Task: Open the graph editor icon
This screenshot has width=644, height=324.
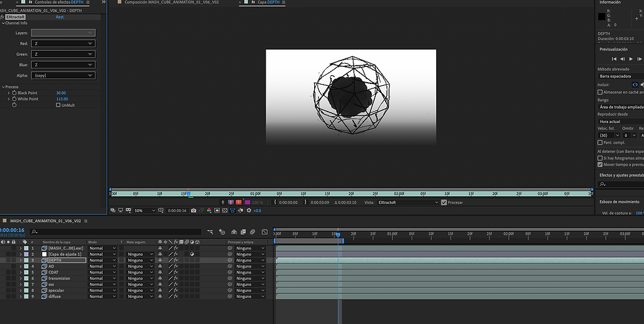Action: pos(264,232)
